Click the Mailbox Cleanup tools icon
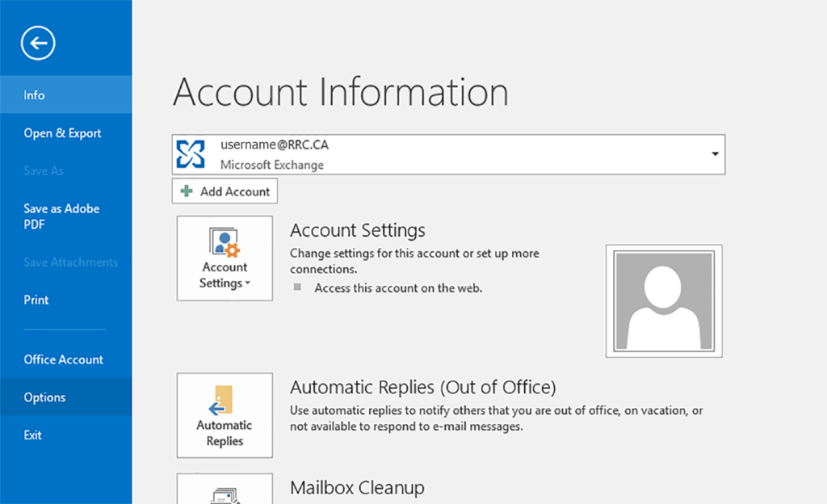827x504 pixels. tap(225, 491)
